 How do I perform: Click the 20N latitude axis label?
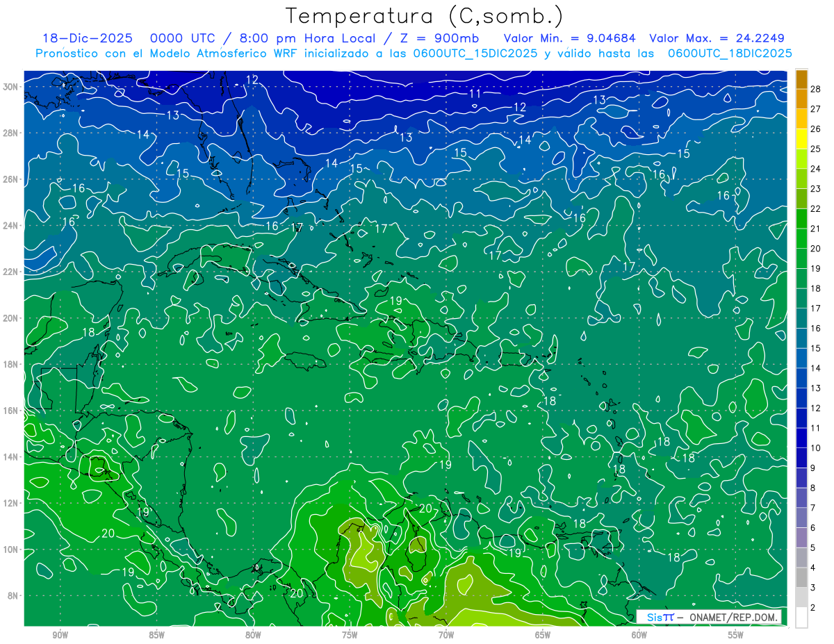[12, 318]
